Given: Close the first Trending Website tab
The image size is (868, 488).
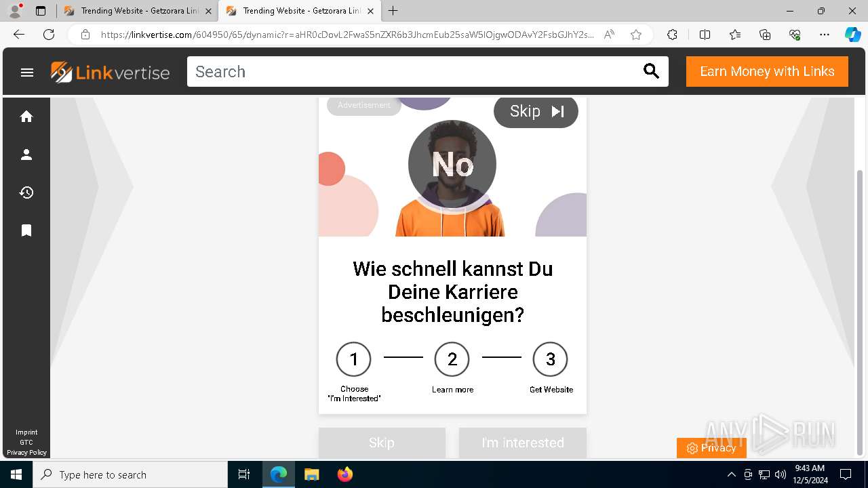Looking at the screenshot, I should pos(208,11).
